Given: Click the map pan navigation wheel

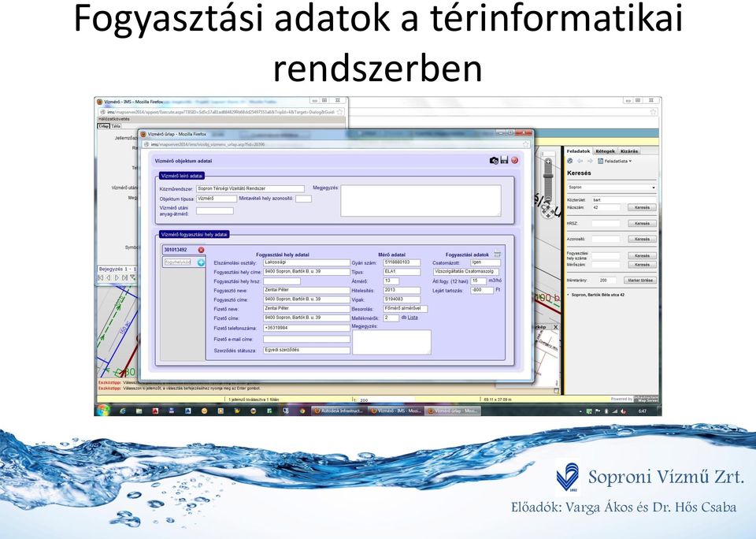Looking at the screenshot, I should coord(547,211).
